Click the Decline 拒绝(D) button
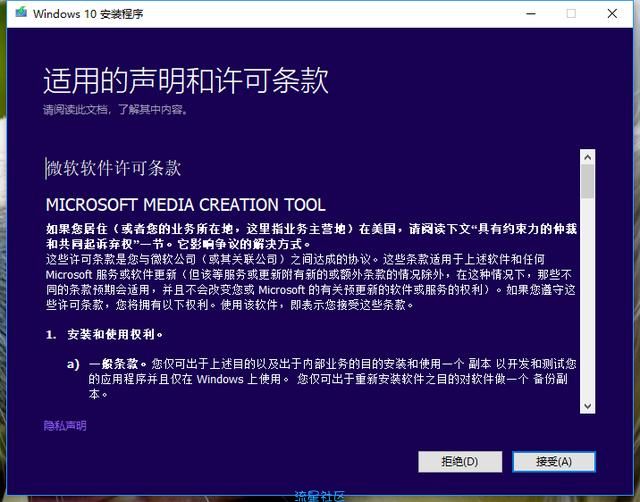 pyautogui.click(x=460, y=462)
